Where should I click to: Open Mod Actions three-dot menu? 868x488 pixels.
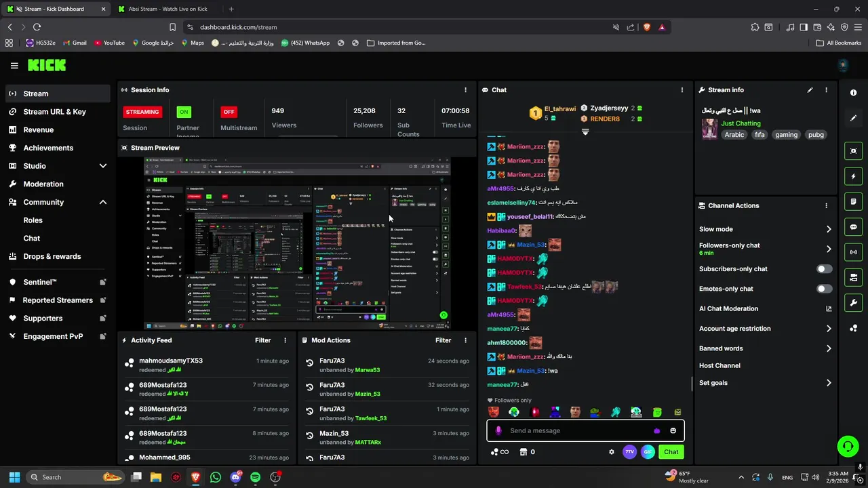point(465,340)
